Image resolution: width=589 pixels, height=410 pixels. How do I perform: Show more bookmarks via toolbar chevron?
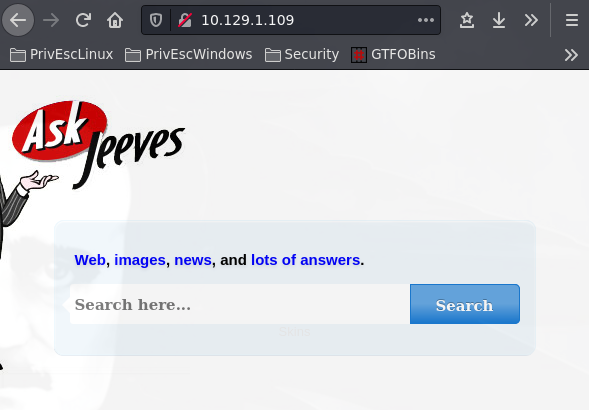click(x=571, y=55)
